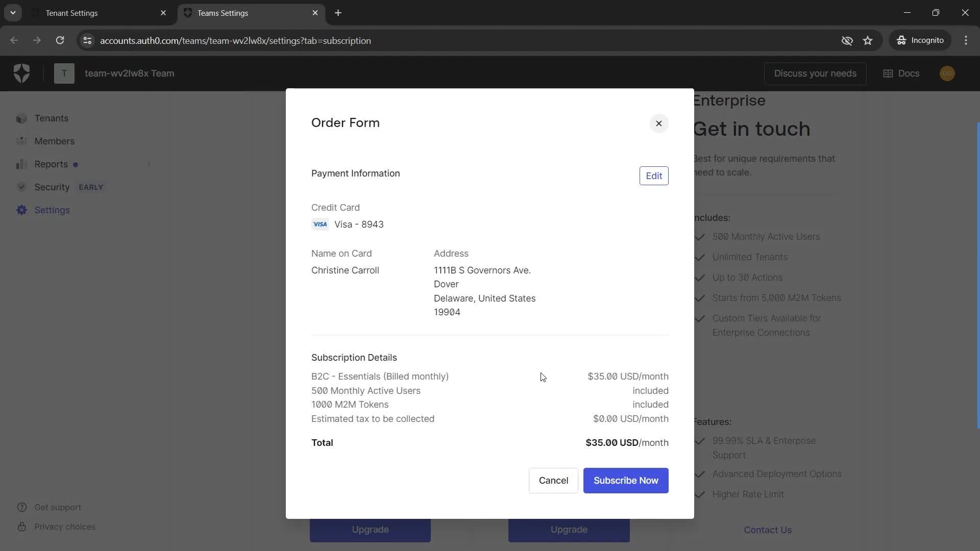
Task: Close the Order Form dialog
Action: click(658, 123)
